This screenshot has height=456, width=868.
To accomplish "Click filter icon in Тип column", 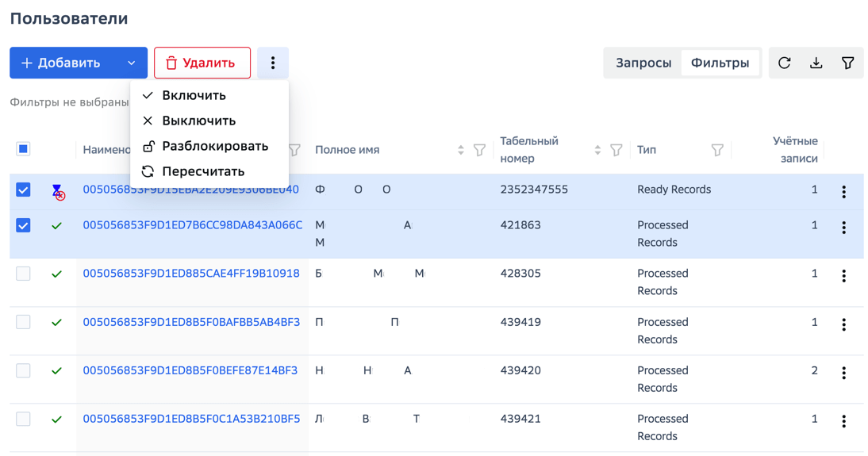I will tap(717, 150).
